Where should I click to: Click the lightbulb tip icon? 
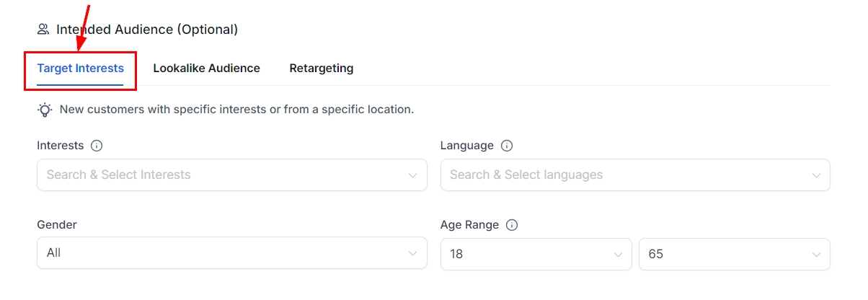click(x=45, y=110)
